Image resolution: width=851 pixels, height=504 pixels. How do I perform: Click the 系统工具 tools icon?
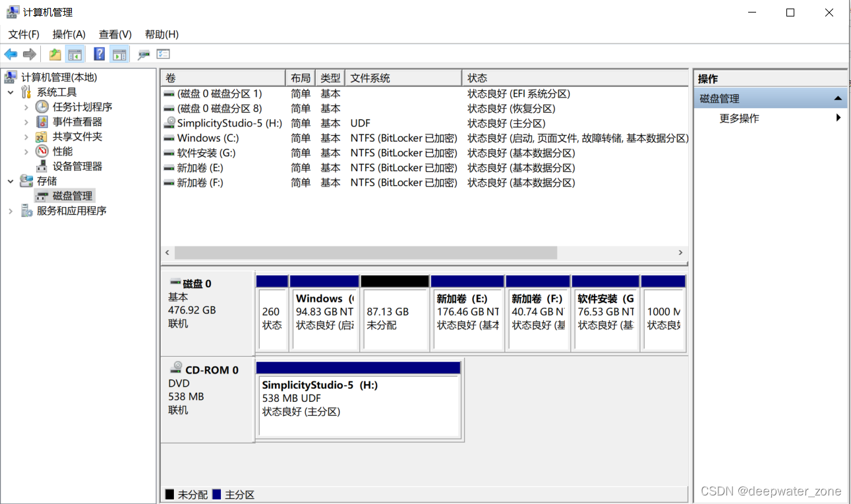click(x=26, y=92)
